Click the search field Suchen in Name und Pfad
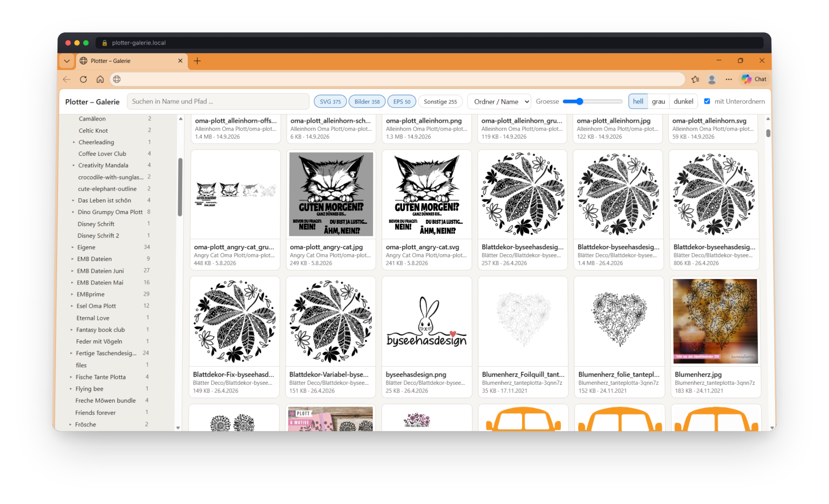 [218, 102]
